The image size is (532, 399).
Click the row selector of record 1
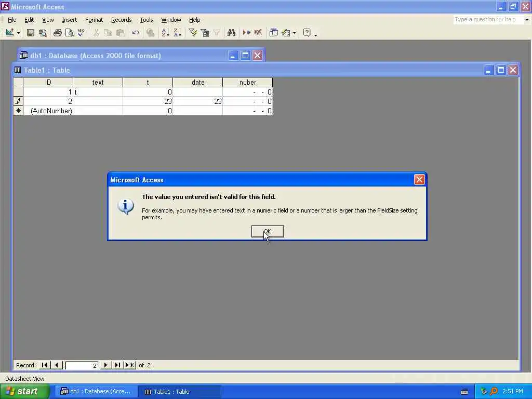tap(18, 92)
